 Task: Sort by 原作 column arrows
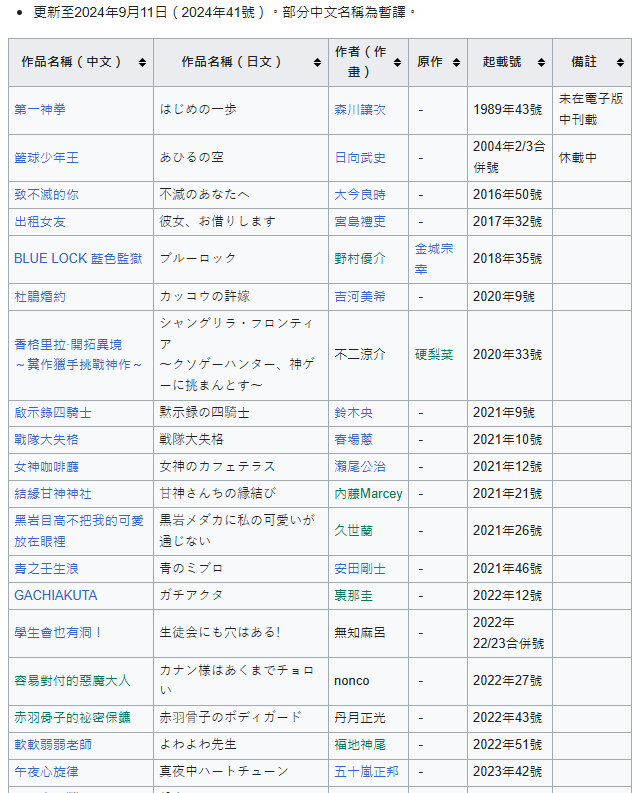tap(457, 62)
